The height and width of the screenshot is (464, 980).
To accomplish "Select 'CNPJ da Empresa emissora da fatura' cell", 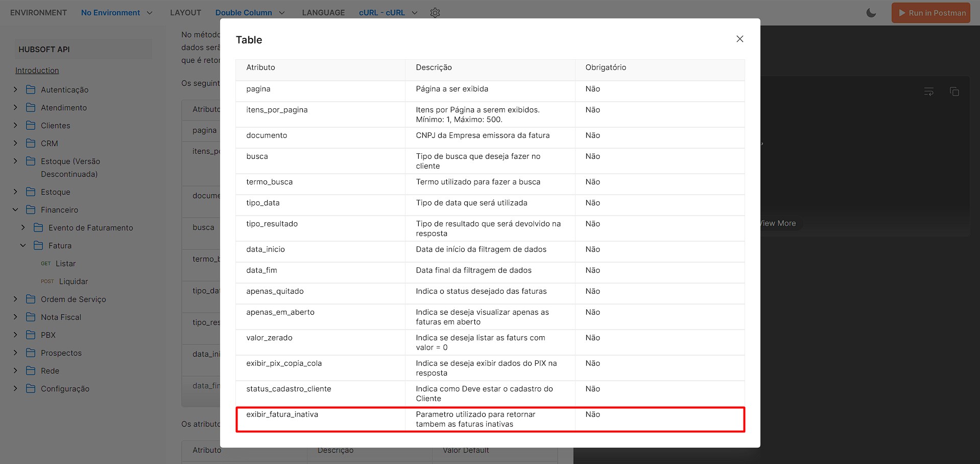I will pos(490,137).
